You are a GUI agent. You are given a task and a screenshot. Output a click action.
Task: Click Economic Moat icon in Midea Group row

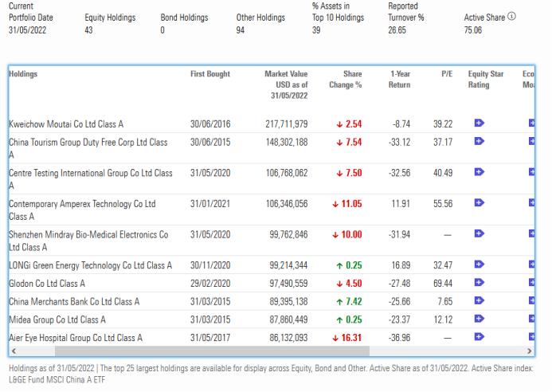point(531,319)
